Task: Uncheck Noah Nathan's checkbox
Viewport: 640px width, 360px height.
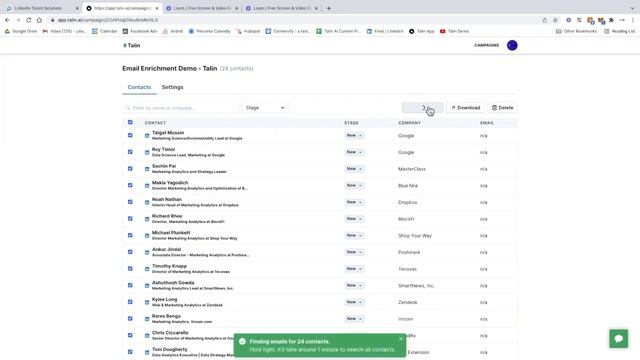Action: (130, 202)
